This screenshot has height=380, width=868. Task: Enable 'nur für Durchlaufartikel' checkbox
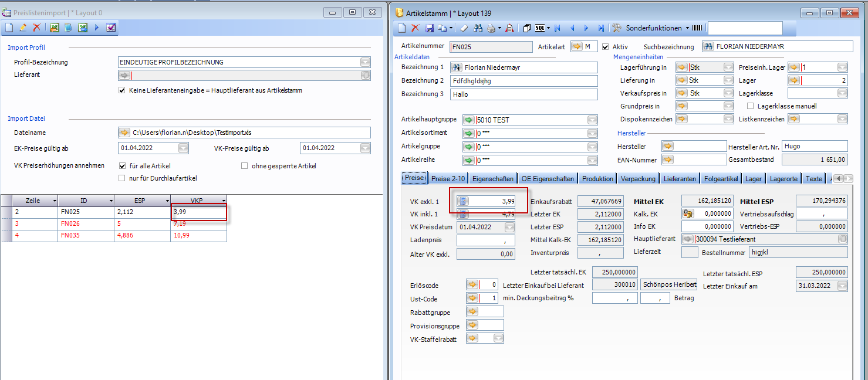(x=122, y=178)
